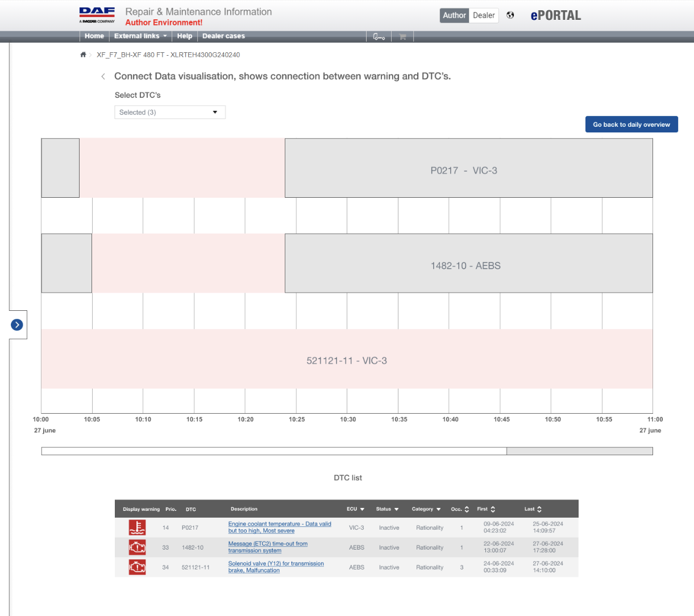Open the globe language selector icon
The width and height of the screenshot is (694, 616).
510,15
